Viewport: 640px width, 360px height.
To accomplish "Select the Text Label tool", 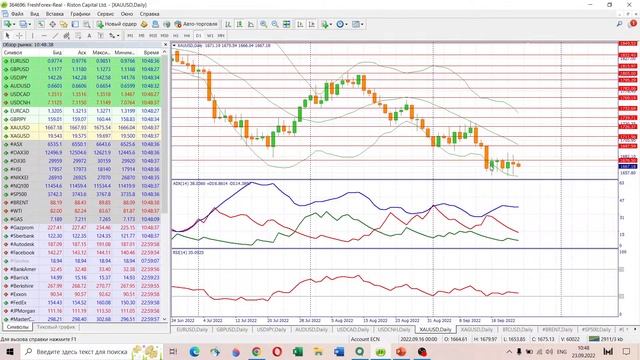I will [101, 36].
